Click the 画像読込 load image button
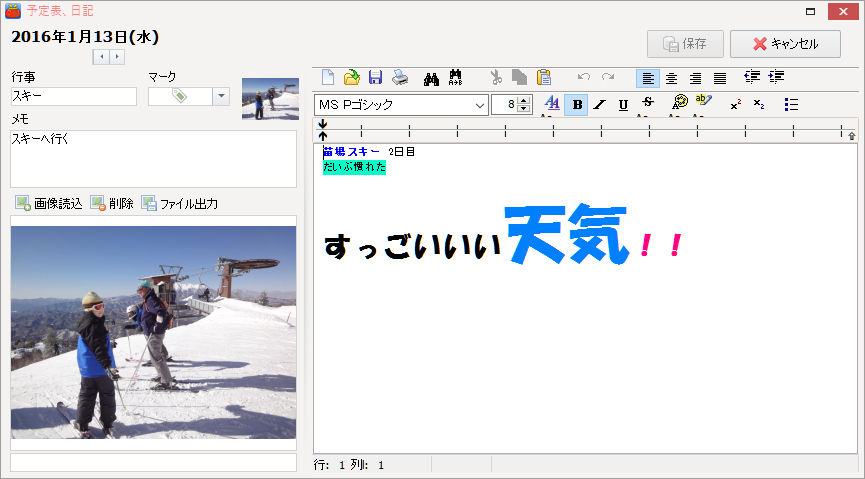The height and width of the screenshot is (479, 865). (x=49, y=204)
